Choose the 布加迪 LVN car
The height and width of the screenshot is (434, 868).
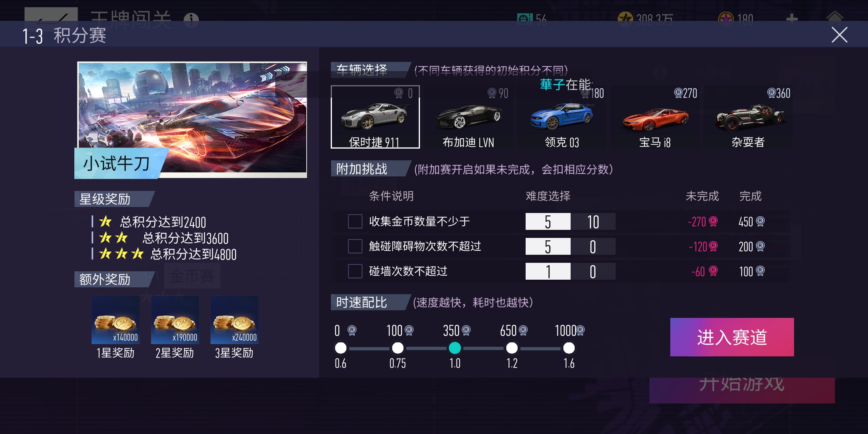click(469, 117)
